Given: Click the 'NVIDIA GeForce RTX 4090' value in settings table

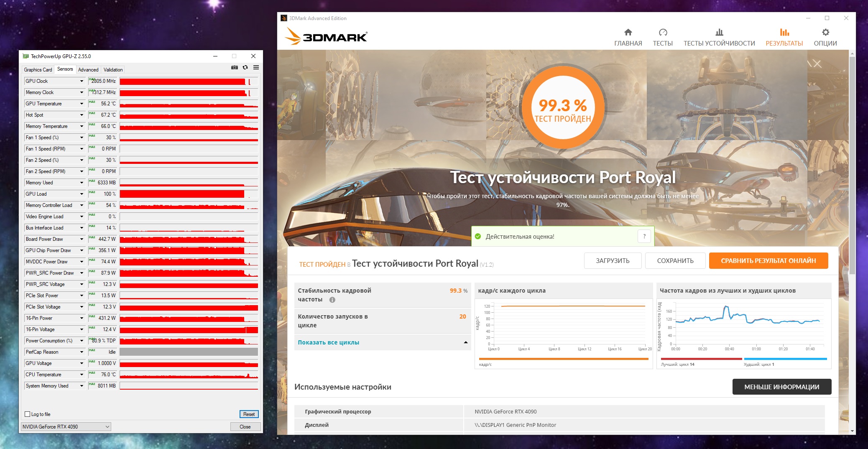Looking at the screenshot, I should tap(505, 412).
